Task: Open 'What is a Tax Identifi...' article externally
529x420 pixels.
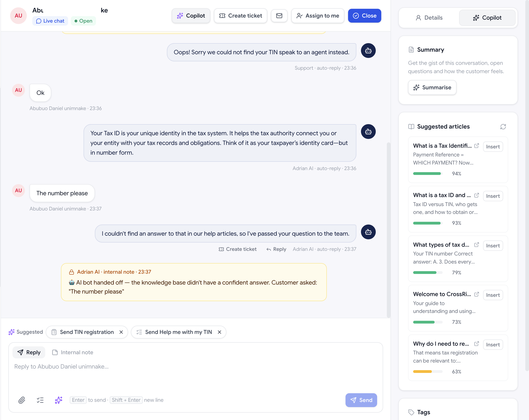Action: pyautogui.click(x=477, y=146)
